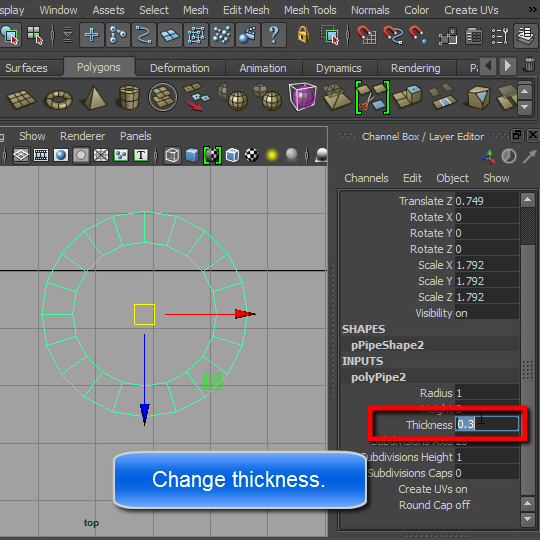This screenshot has width=540, height=540.
Task: Switch to the Deformation shelf tab
Action: pyautogui.click(x=179, y=68)
